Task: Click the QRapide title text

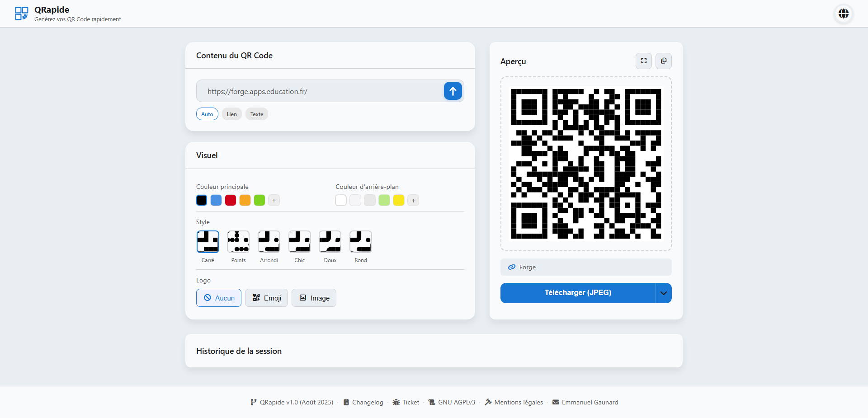Action: 52,9
